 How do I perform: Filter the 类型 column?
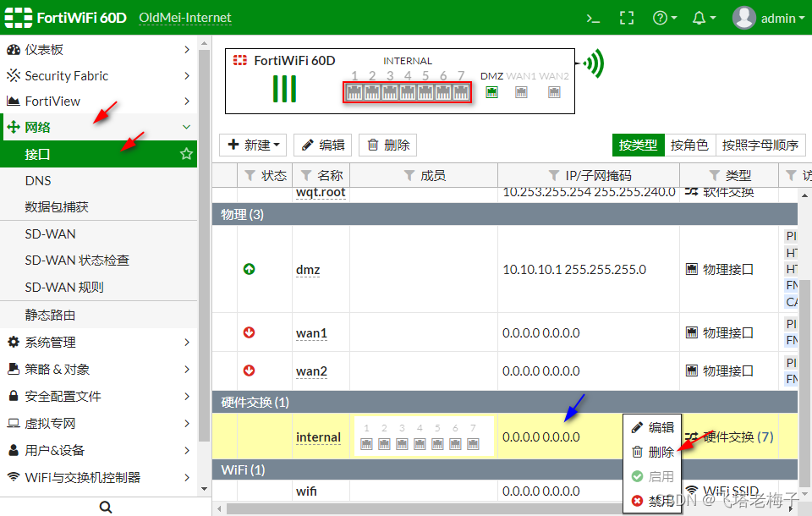[x=714, y=176]
